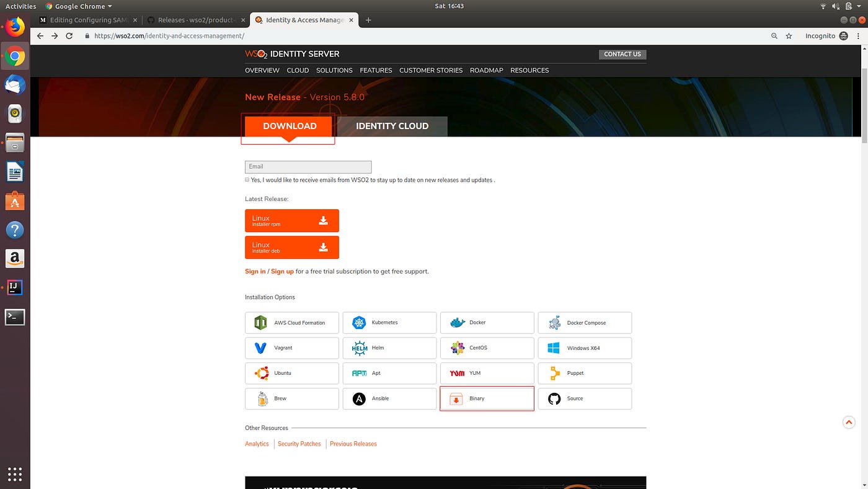
Task: Open the CLOUD menu item
Action: (x=298, y=70)
